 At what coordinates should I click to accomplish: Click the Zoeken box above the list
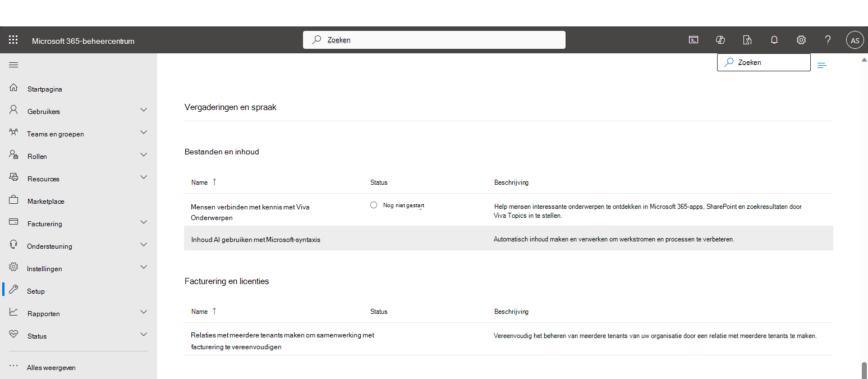coord(764,62)
